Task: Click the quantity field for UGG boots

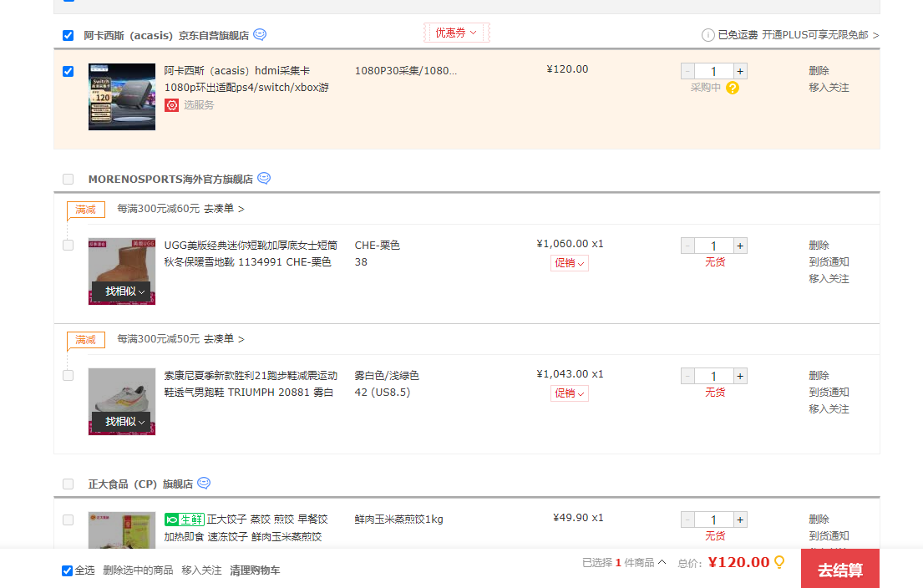Action: [x=713, y=246]
